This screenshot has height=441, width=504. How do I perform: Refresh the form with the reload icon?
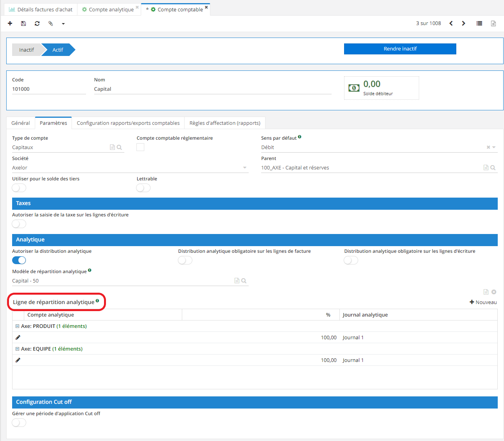click(37, 23)
